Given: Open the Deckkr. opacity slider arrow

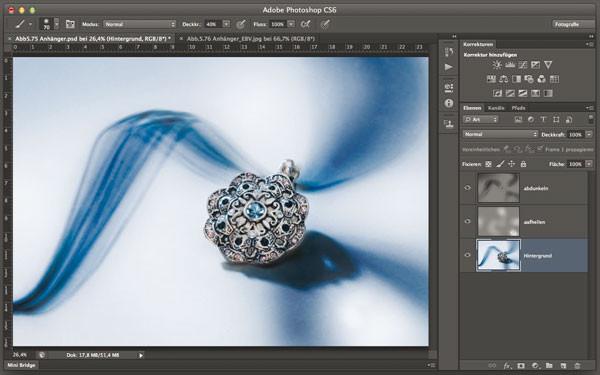Looking at the screenshot, I should [226, 24].
